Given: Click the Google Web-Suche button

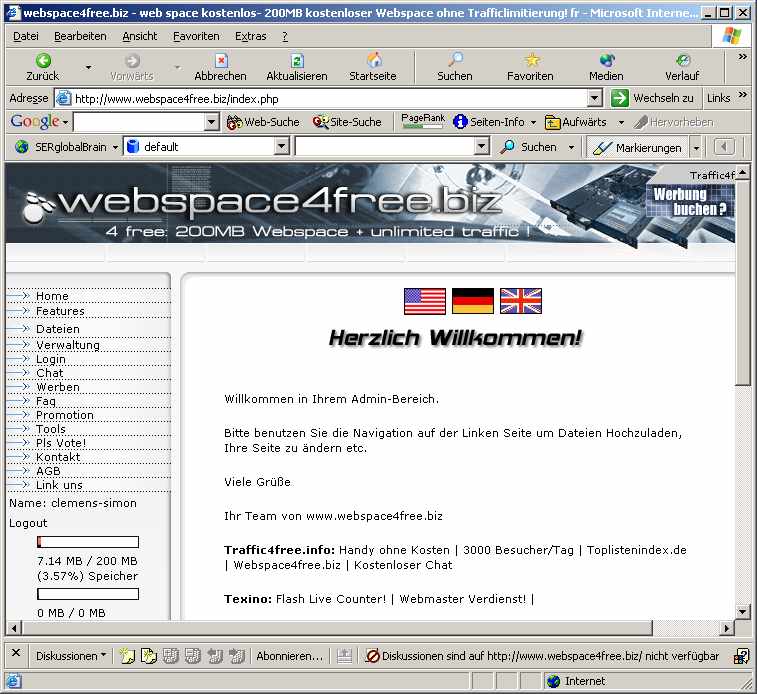Looking at the screenshot, I should pos(263,122).
